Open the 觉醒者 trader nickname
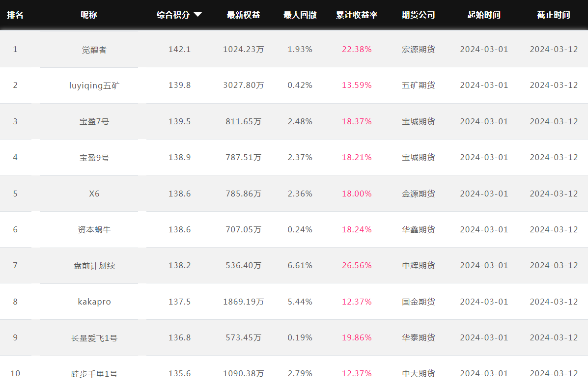The image size is (588, 390). [94, 50]
